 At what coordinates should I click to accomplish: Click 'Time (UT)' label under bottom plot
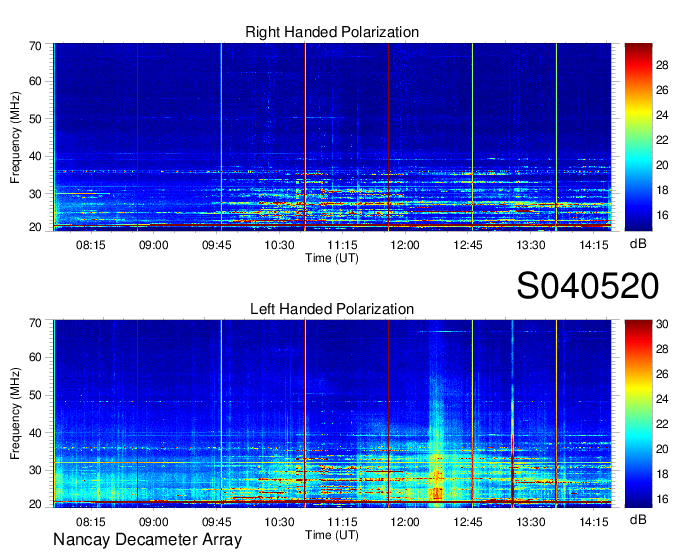click(x=332, y=535)
